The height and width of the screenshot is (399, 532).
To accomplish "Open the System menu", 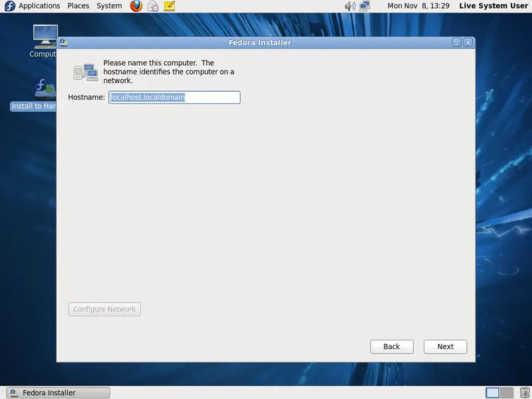I will (109, 6).
